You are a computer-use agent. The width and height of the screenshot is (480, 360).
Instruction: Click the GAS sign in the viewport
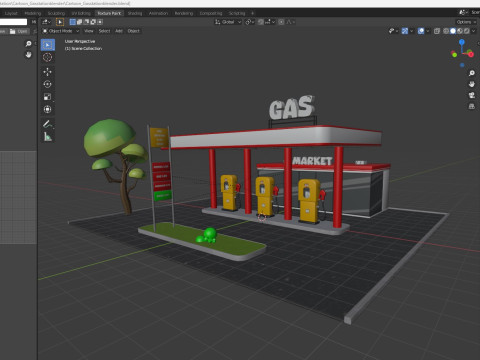pos(292,108)
